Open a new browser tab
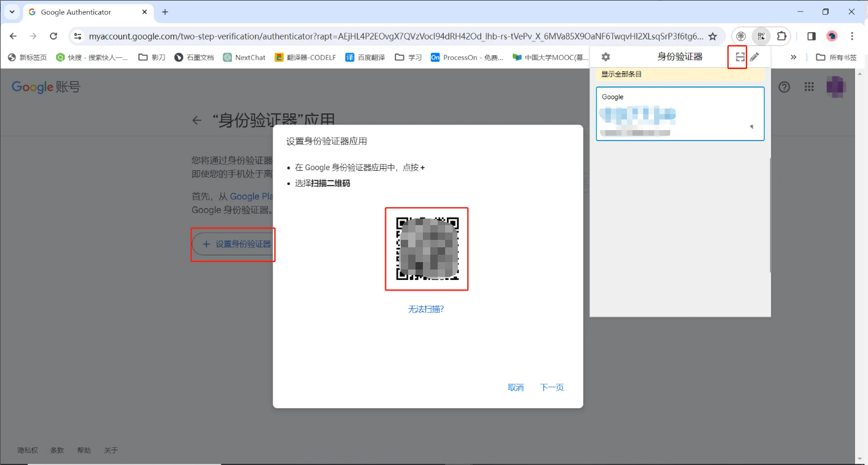Image resolution: width=868 pixels, height=465 pixels. (x=165, y=12)
